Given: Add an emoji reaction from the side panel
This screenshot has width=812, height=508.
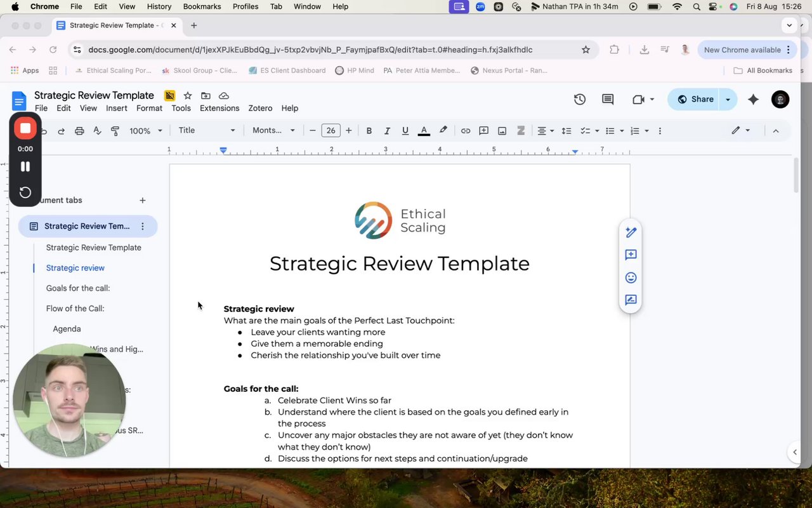Looking at the screenshot, I should (631, 277).
